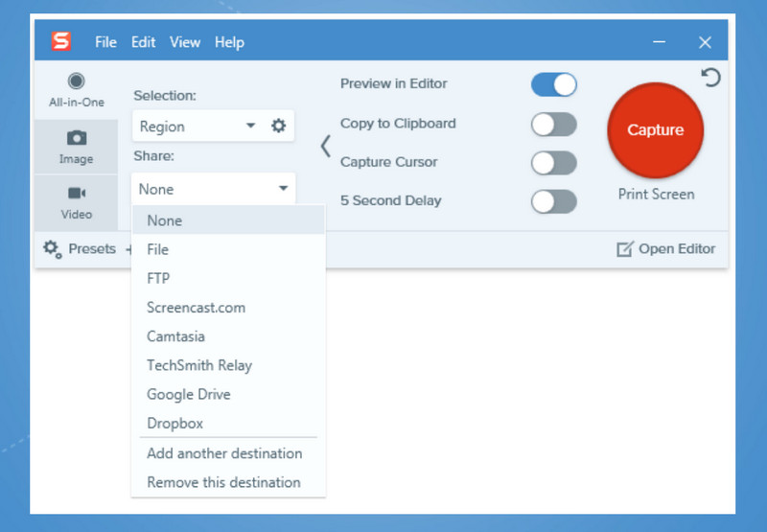Open the Edit menu
This screenshot has height=532, width=767.
pos(143,42)
